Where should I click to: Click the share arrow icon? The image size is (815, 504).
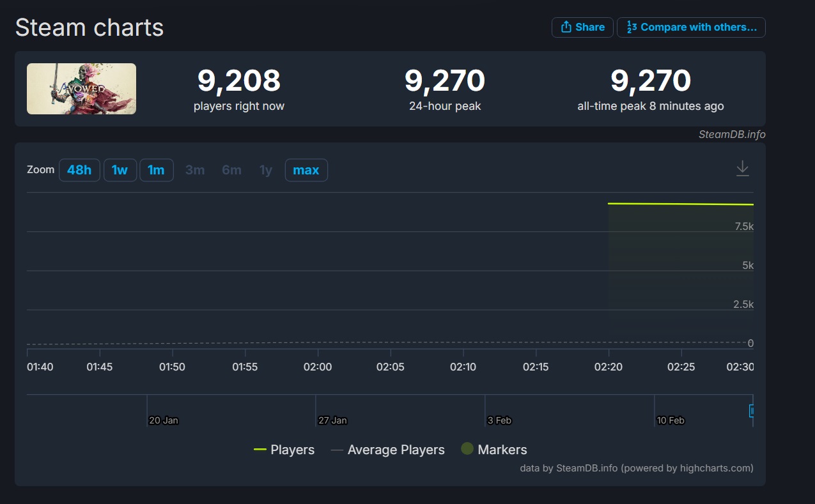pos(566,27)
